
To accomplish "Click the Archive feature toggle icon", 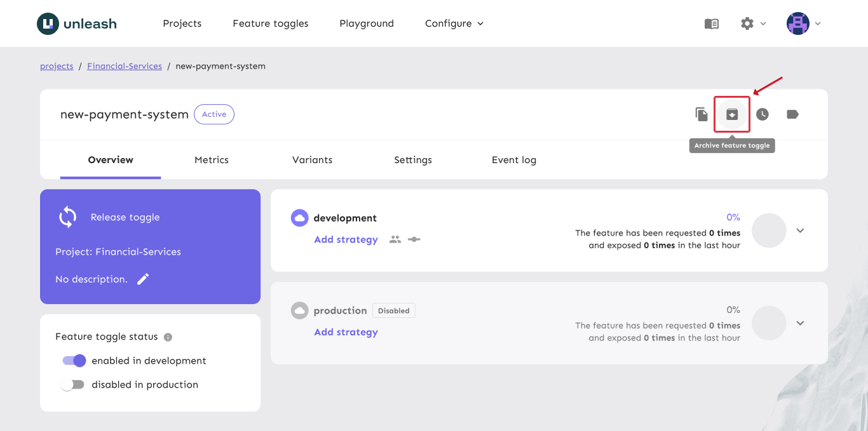I will pyautogui.click(x=732, y=114).
